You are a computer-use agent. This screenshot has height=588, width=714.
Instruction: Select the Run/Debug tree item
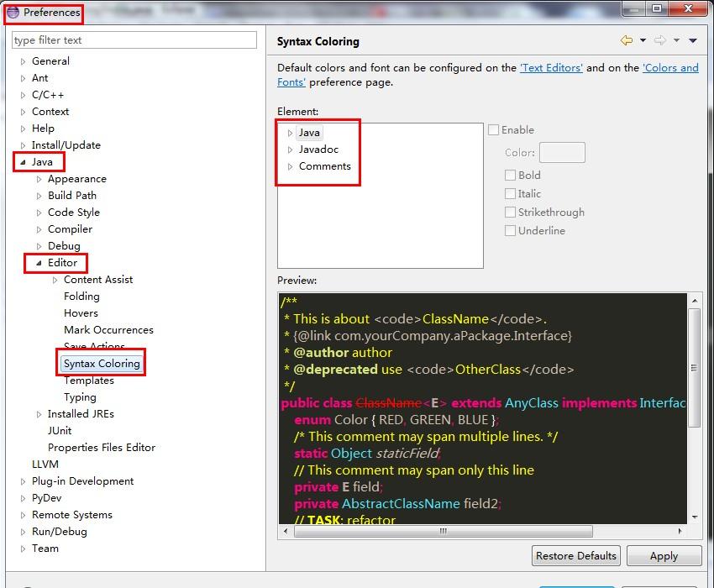click(59, 532)
